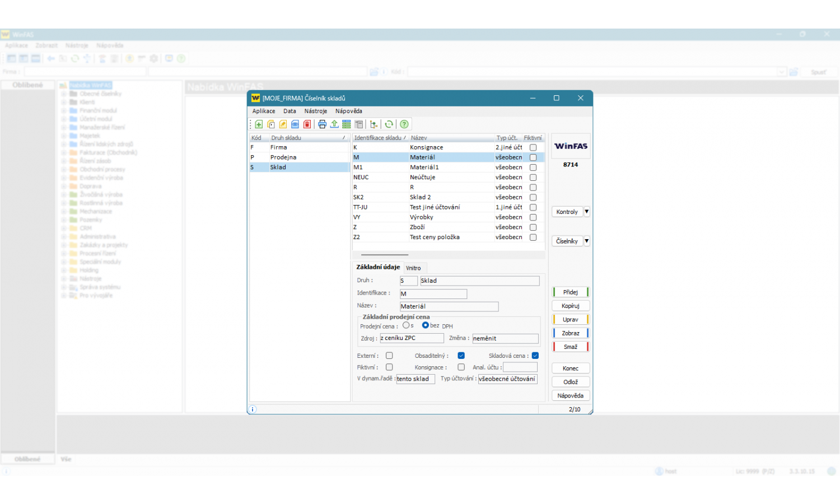Select the 's' DPH radio button
Viewport: 840px width, 504px height.
[406, 325]
